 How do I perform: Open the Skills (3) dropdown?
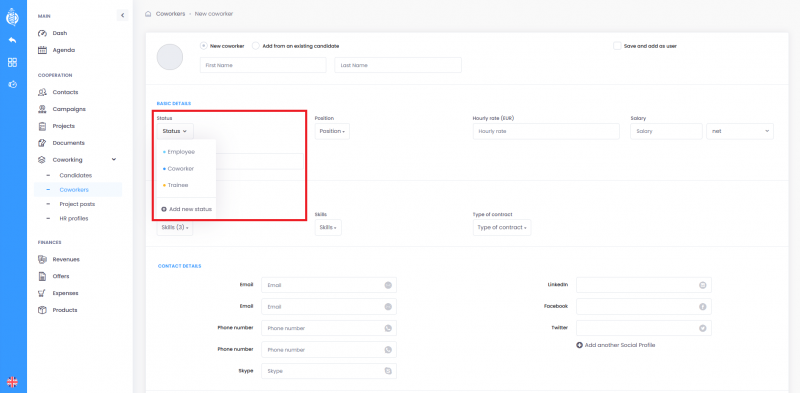[175, 228]
